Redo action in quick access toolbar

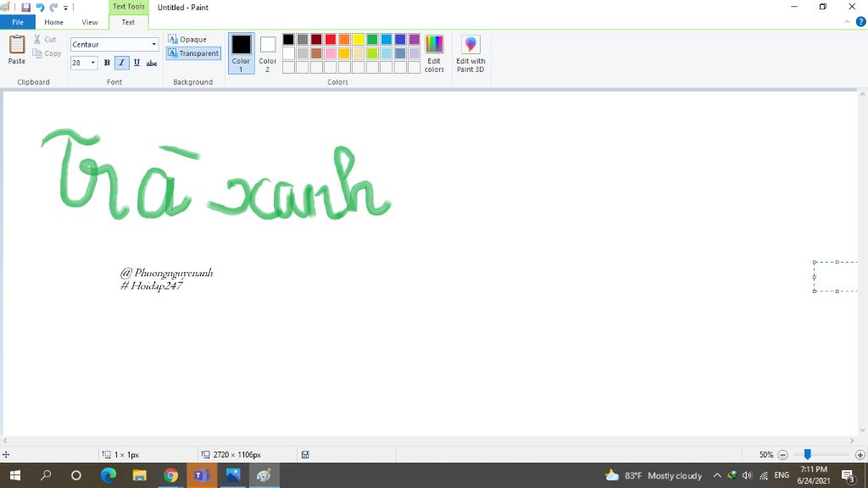[x=53, y=7]
